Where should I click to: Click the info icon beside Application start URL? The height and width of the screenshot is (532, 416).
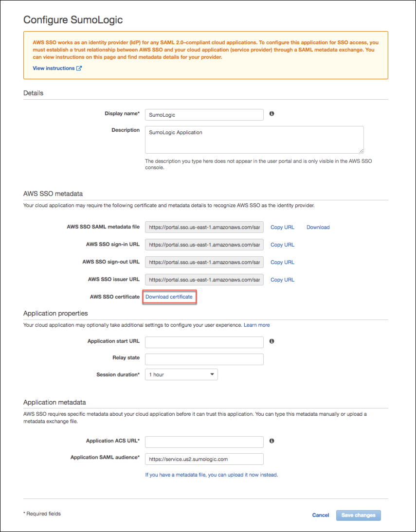click(271, 341)
